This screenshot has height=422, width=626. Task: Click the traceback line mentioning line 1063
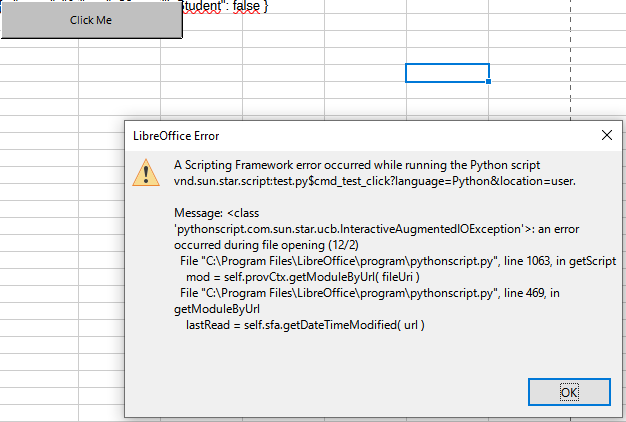point(398,261)
